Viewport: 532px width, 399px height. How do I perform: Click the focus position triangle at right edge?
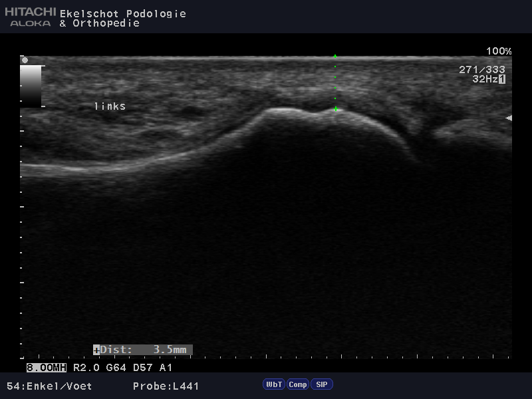[509, 118]
